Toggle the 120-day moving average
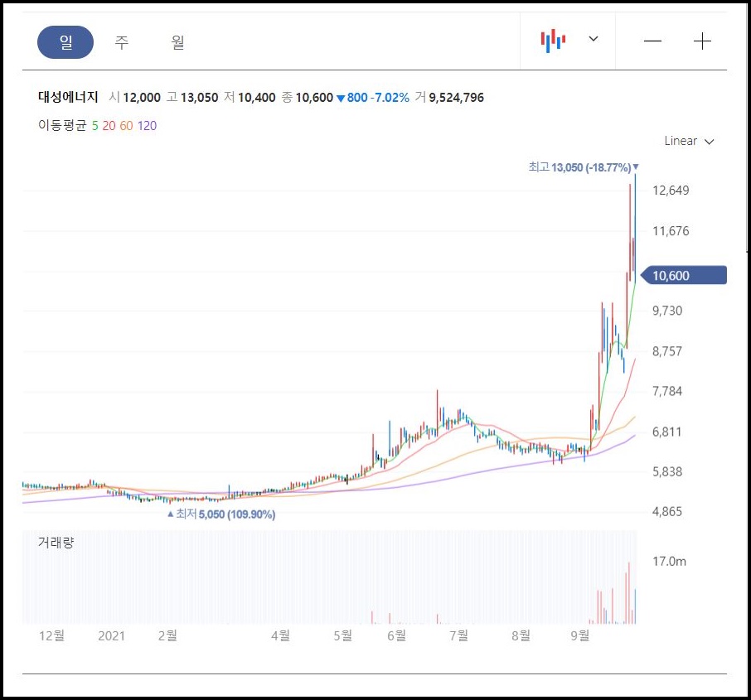 (147, 126)
